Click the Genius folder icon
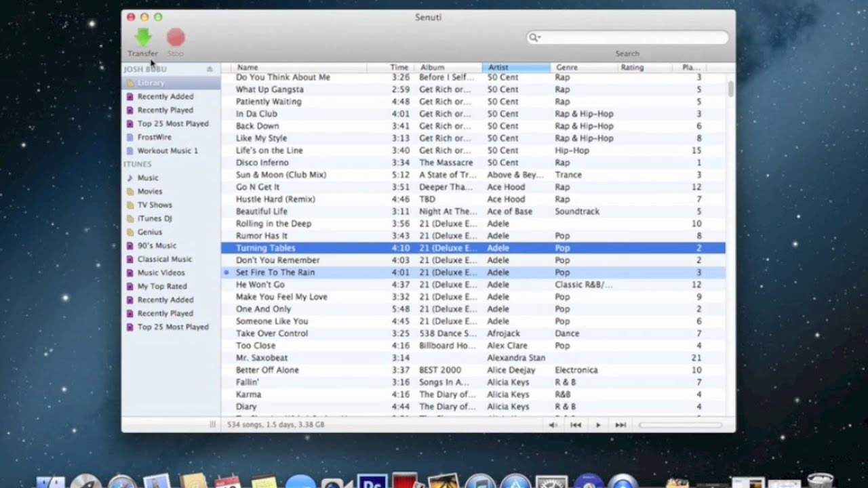Image resolution: width=868 pixels, height=488 pixels. (x=130, y=232)
